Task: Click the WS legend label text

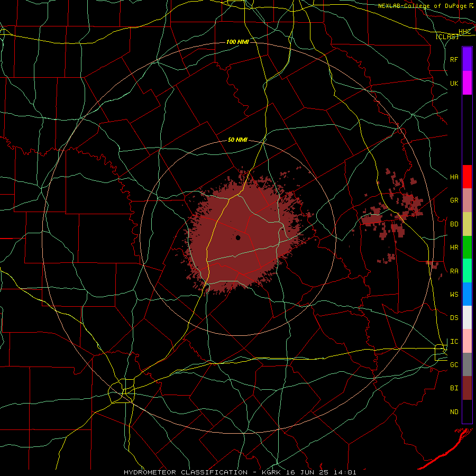Action: pyautogui.click(x=454, y=295)
